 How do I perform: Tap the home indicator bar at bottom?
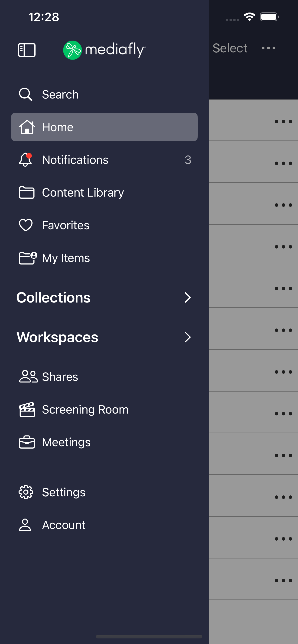click(x=149, y=637)
